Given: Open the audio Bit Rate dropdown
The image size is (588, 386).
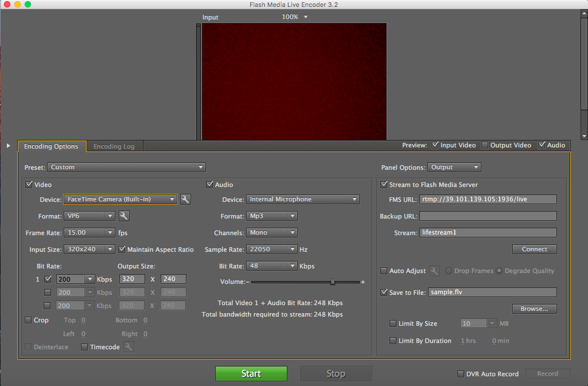Looking at the screenshot, I should [272, 266].
